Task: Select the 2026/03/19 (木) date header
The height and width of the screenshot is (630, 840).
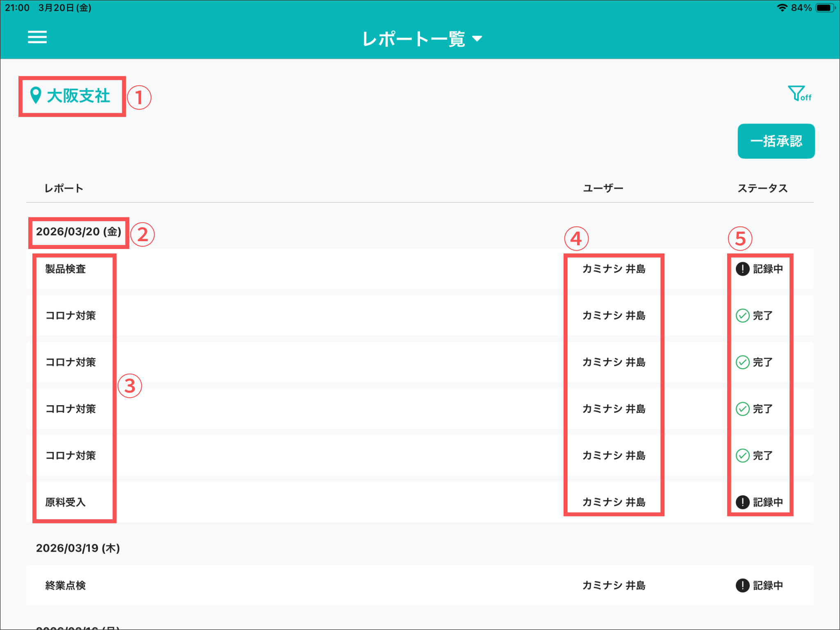Action: 78,548
